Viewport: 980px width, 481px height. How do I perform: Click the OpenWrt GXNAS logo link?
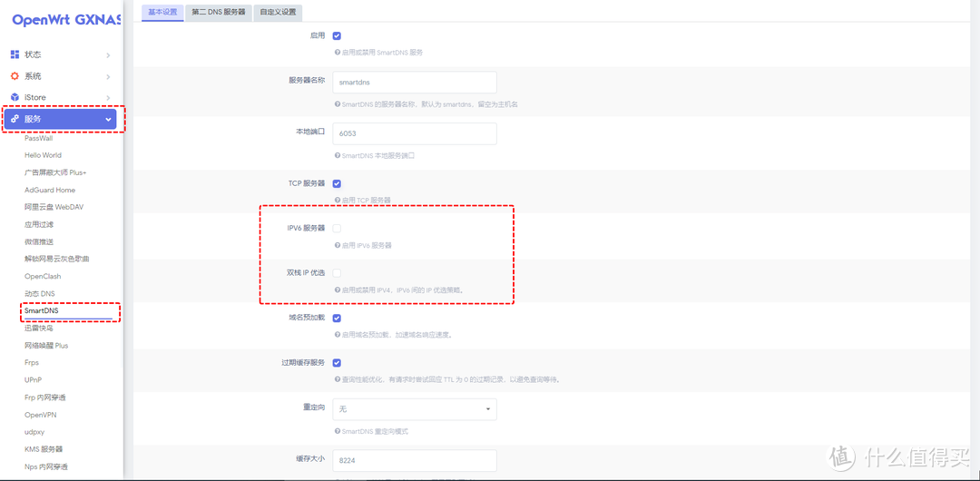(x=66, y=19)
